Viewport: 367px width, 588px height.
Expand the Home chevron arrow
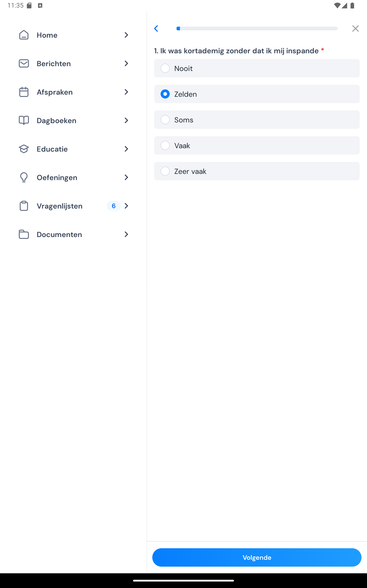pos(126,35)
